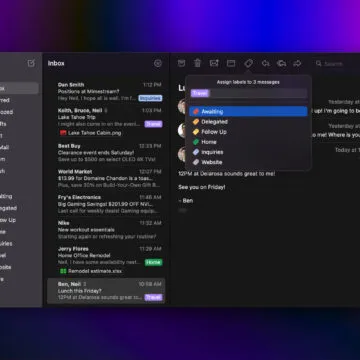Select the Travel token in label field
Image resolution: width=360 pixels, height=360 pixels.
[200, 93]
